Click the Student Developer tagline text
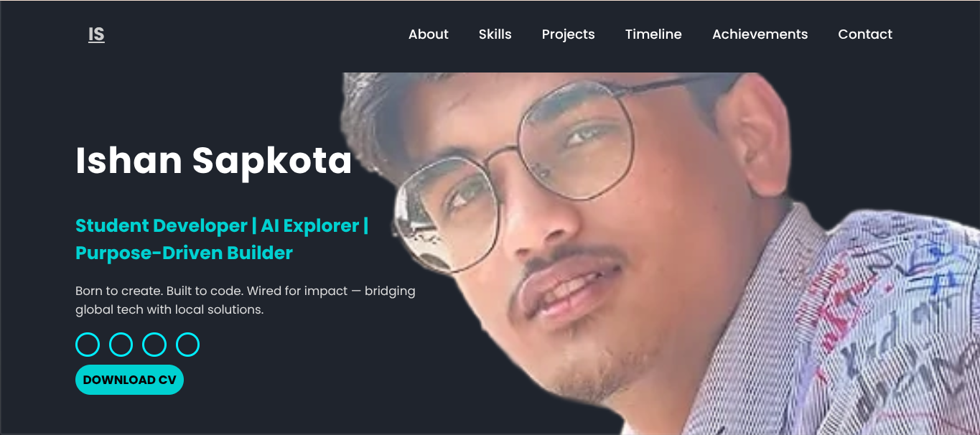This screenshot has width=980, height=435. [162, 225]
